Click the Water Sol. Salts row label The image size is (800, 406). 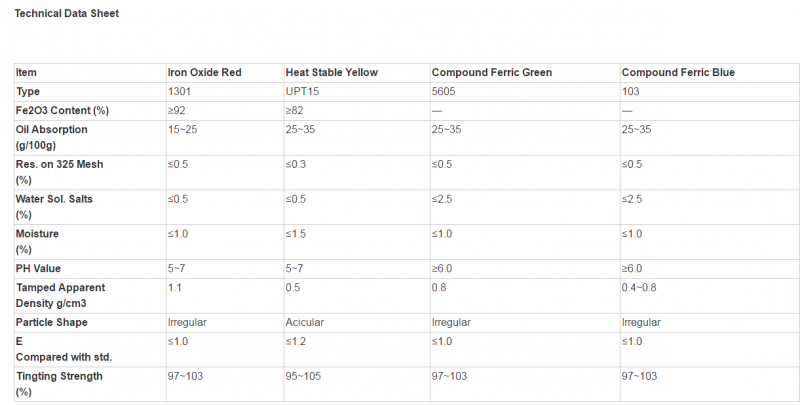(x=54, y=207)
